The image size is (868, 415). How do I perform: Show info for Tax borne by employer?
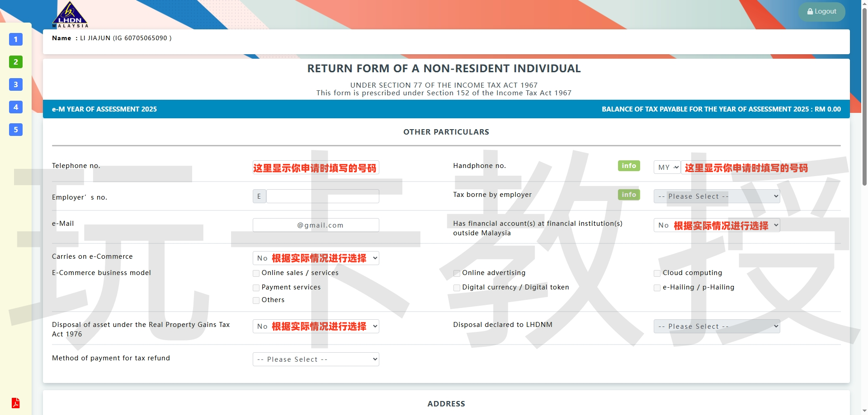click(629, 195)
